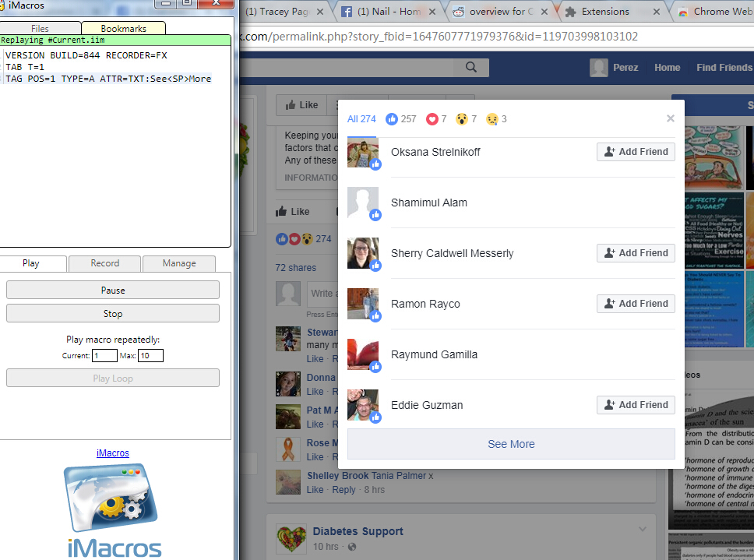The image size is (754, 560).
Task: Switch to iMacros Manage tab
Action: tap(179, 263)
